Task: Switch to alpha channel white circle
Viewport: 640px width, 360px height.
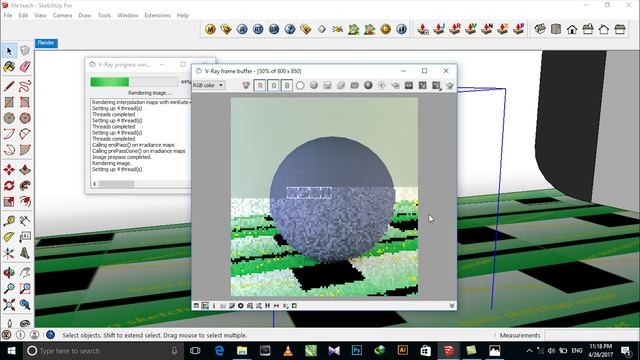Action: (300, 85)
